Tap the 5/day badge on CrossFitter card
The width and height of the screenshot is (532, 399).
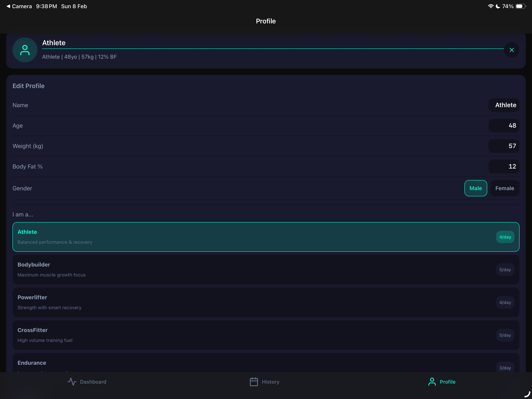pos(505,335)
